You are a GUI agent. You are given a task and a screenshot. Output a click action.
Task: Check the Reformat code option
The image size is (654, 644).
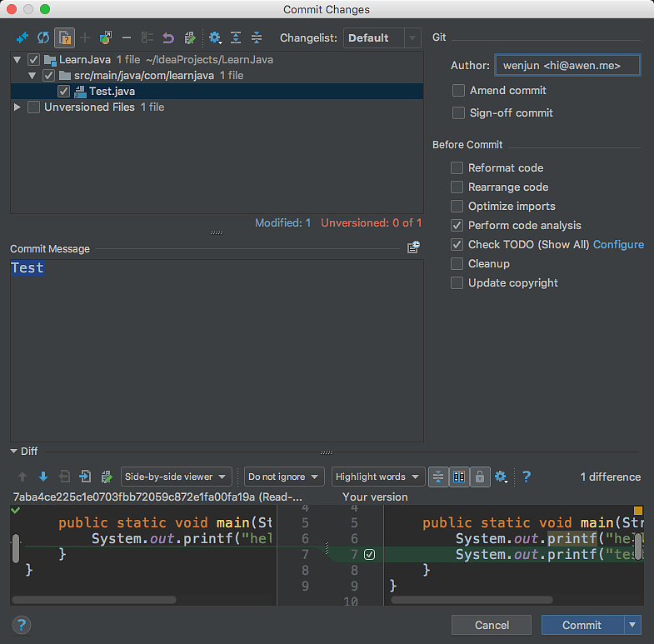point(457,167)
